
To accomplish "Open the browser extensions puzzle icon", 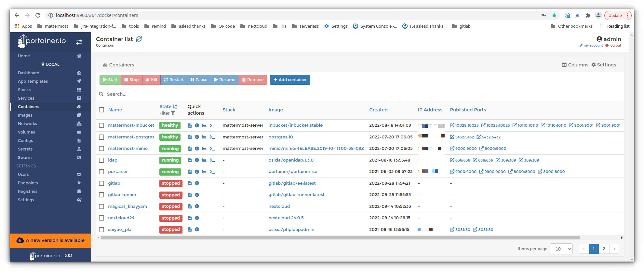I will (x=588, y=15).
